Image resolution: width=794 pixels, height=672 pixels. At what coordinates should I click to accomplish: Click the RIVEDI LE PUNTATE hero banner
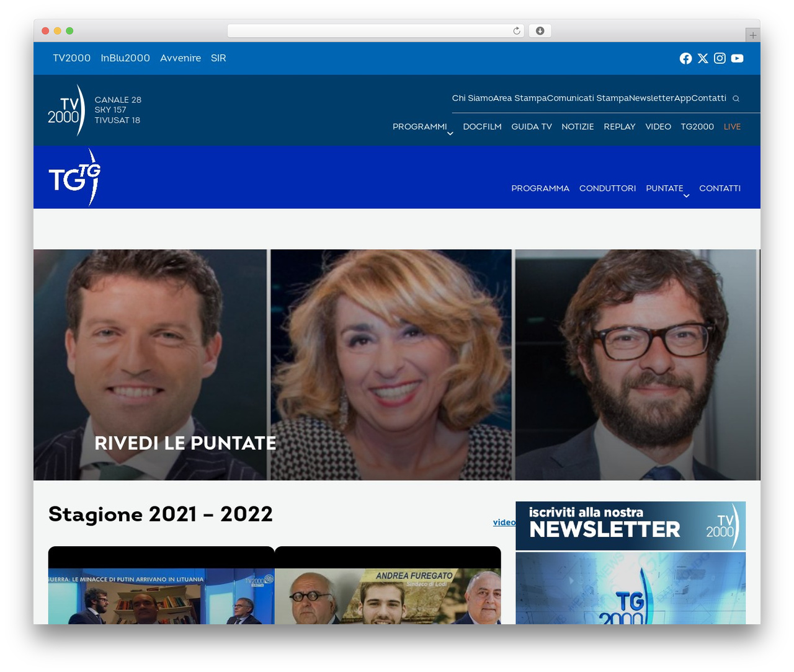pos(397,365)
